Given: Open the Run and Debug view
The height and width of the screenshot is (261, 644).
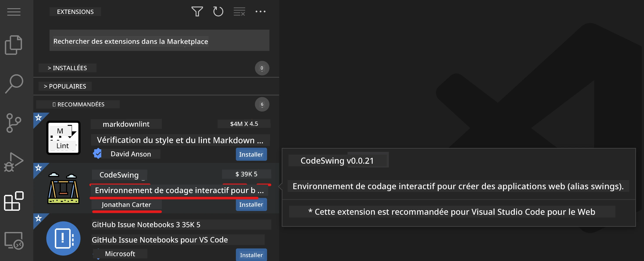Looking at the screenshot, I should (x=13, y=162).
